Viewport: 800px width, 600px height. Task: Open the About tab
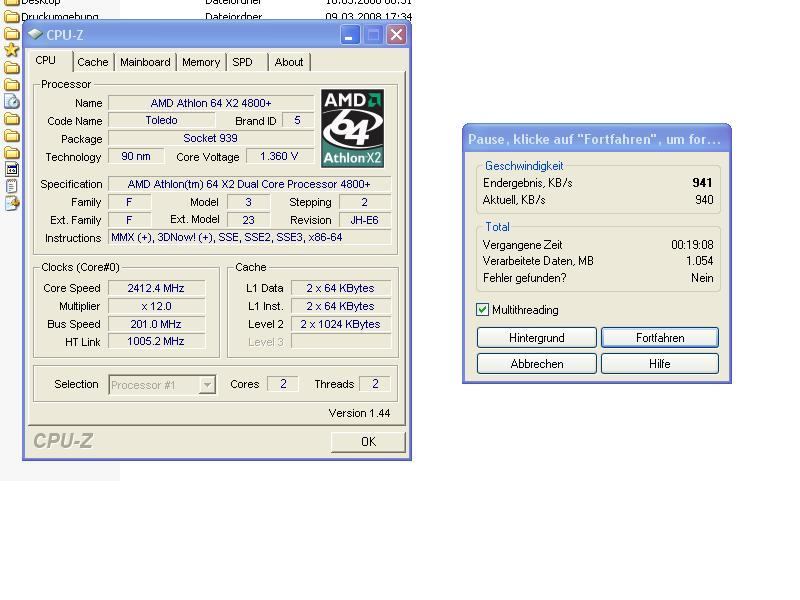click(x=289, y=62)
